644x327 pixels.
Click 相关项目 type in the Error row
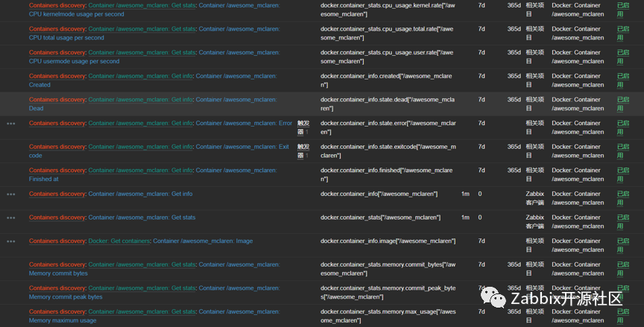(x=534, y=127)
